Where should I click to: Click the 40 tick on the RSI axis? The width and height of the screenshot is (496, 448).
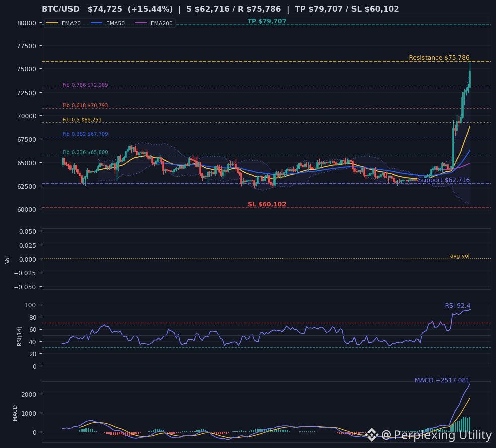click(x=33, y=342)
